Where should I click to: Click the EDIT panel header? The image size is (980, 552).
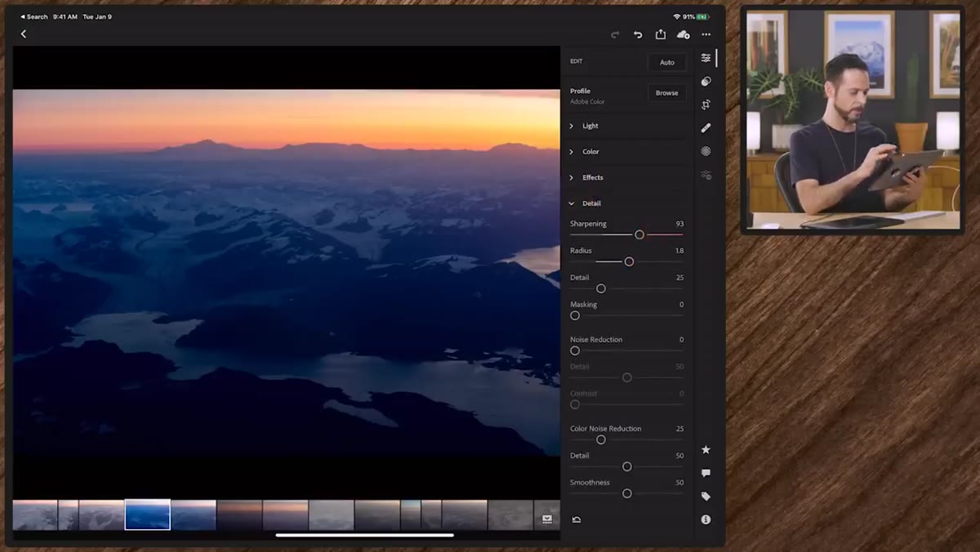click(x=577, y=61)
